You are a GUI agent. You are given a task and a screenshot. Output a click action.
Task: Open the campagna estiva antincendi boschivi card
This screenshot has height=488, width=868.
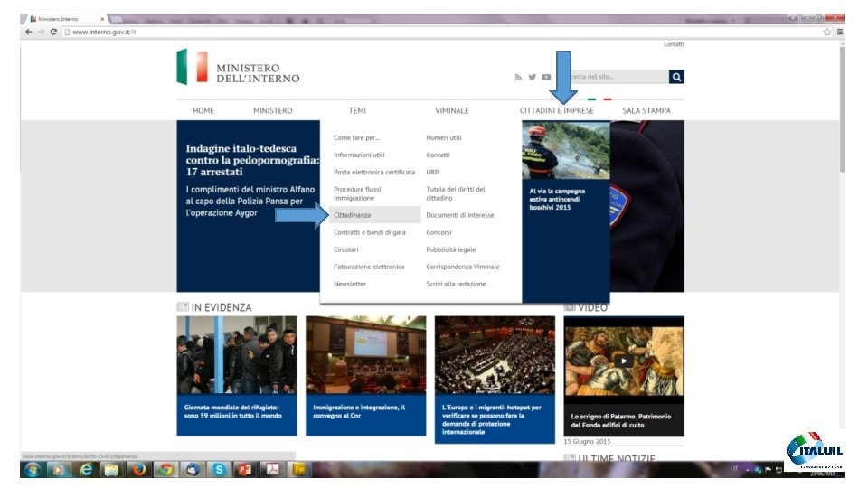(566, 211)
